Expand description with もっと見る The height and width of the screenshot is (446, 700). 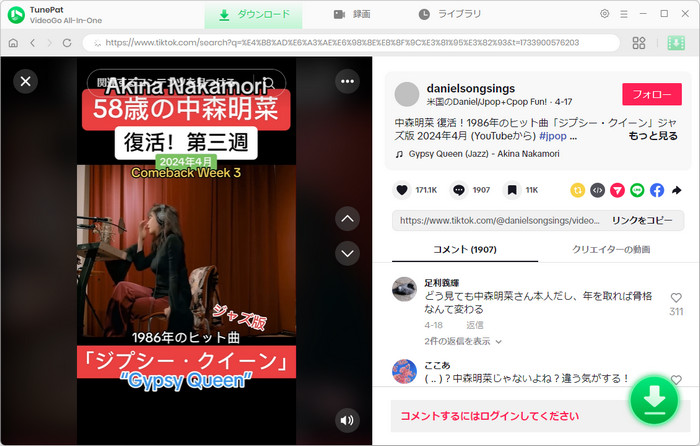pos(653,136)
